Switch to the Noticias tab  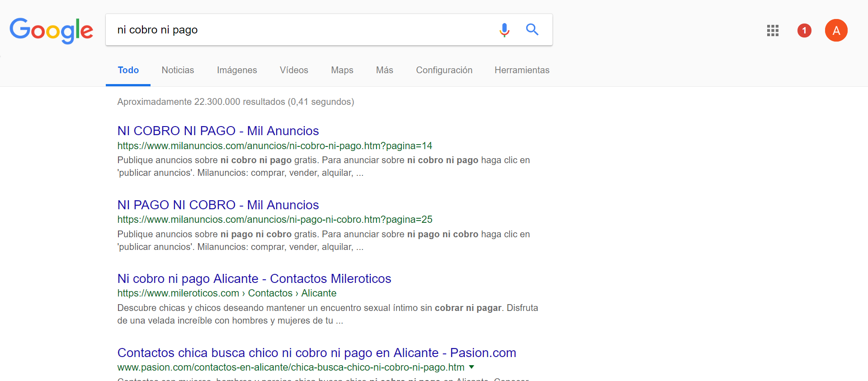178,70
